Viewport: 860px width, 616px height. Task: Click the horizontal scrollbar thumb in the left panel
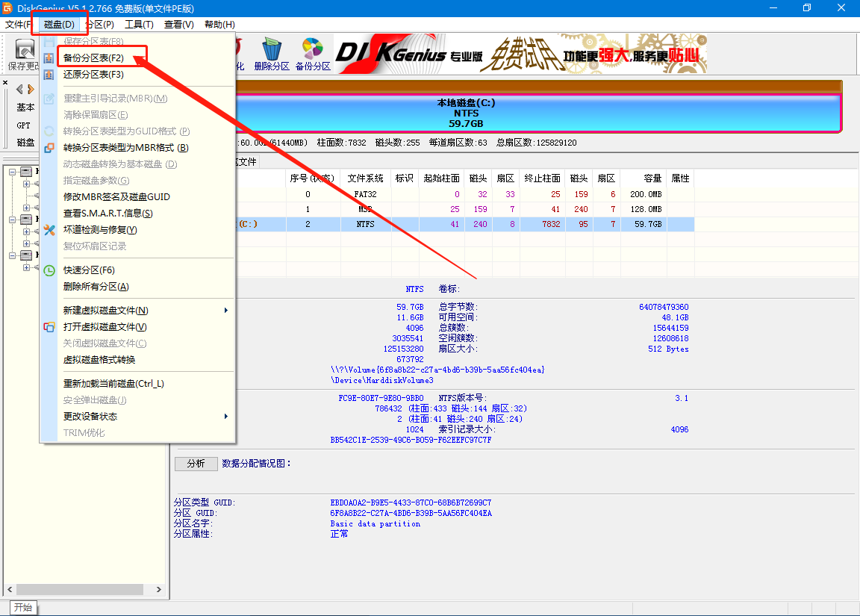click(x=80, y=589)
